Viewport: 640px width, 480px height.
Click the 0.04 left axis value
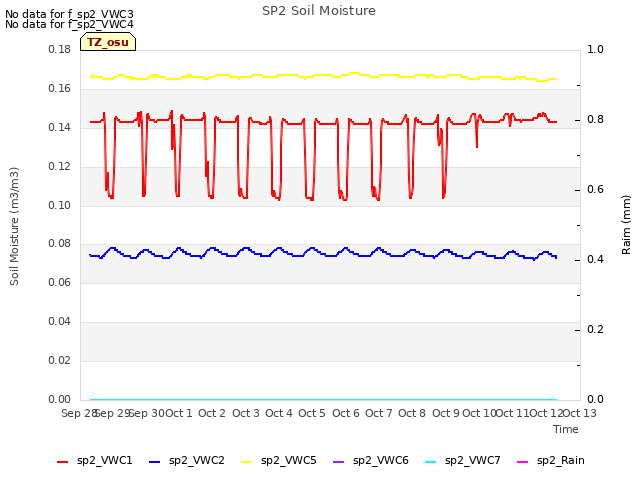click(60, 322)
